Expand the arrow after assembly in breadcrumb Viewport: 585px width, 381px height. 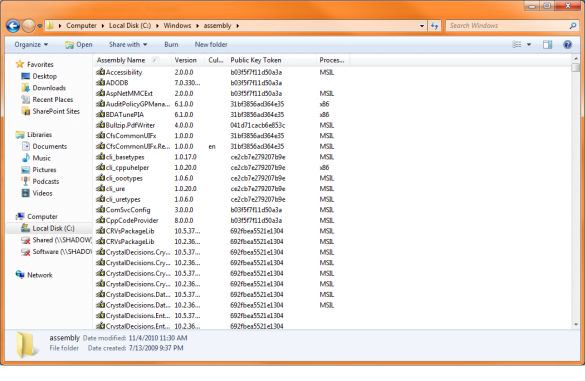(x=238, y=26)
